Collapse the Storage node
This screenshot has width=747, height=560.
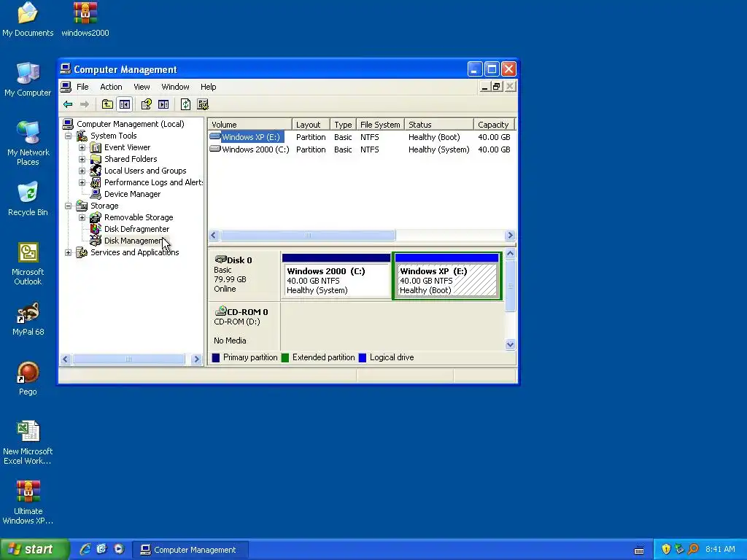pyautogui.click(x=68, y=206)
